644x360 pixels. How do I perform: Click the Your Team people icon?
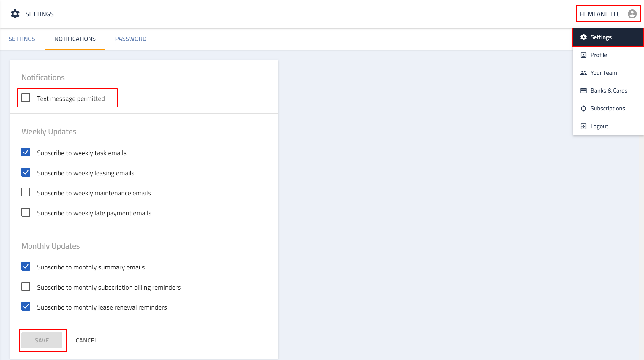(583, 73)
